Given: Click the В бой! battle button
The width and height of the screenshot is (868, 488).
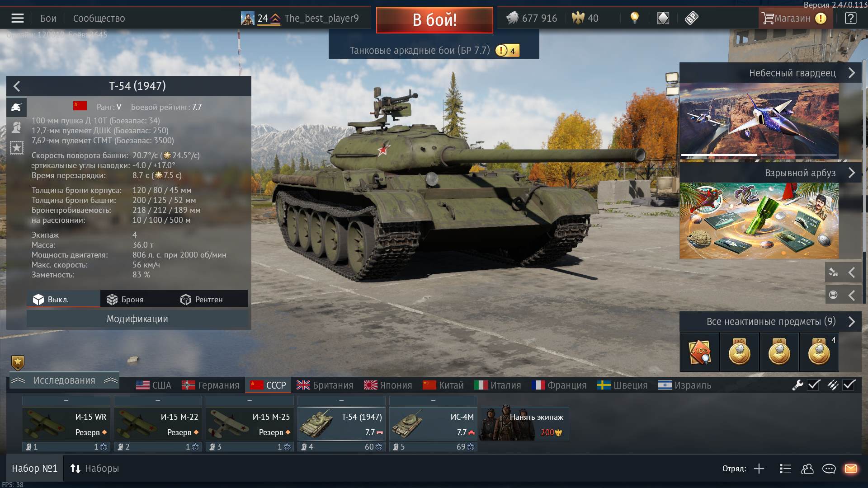Looking at the screenshot, I should [x=434, y=20].
